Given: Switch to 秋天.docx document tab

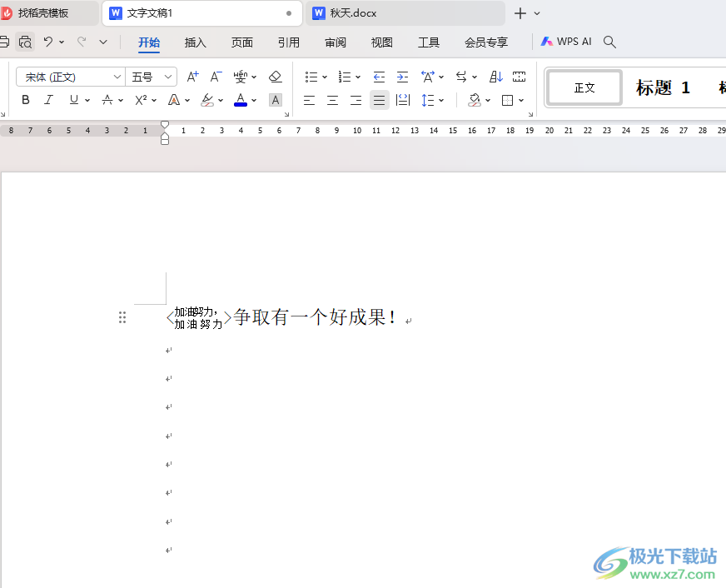Looking at the screenshot, I should point(405,13).
